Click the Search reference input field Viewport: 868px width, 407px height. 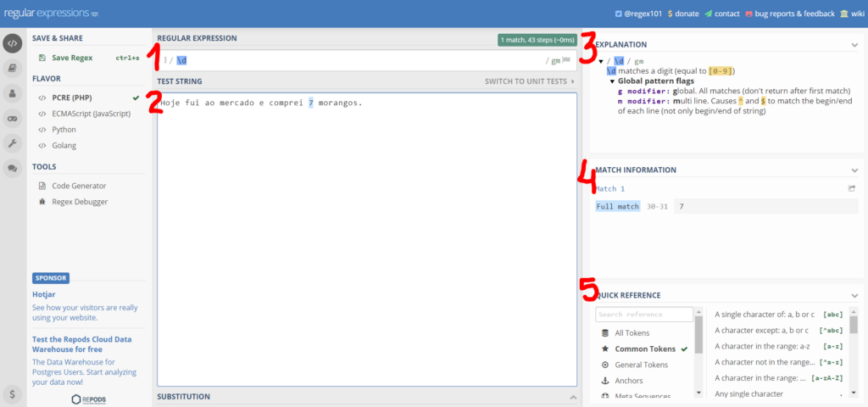644,315
